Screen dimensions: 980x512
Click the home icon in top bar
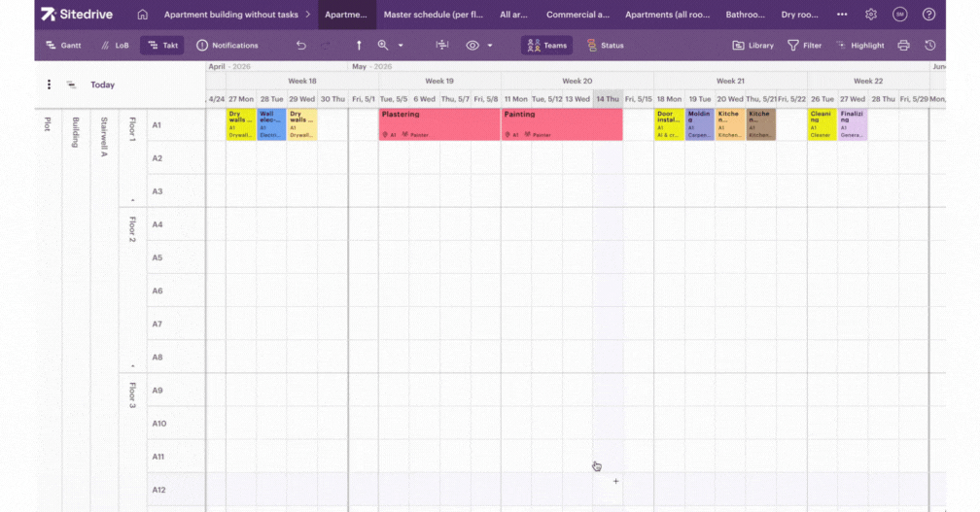pyautogui.click(x=143, y=15)
